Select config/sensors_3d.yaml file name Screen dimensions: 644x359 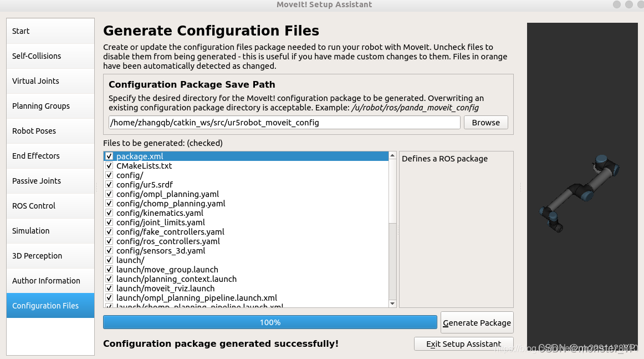(x=161, y=251)
